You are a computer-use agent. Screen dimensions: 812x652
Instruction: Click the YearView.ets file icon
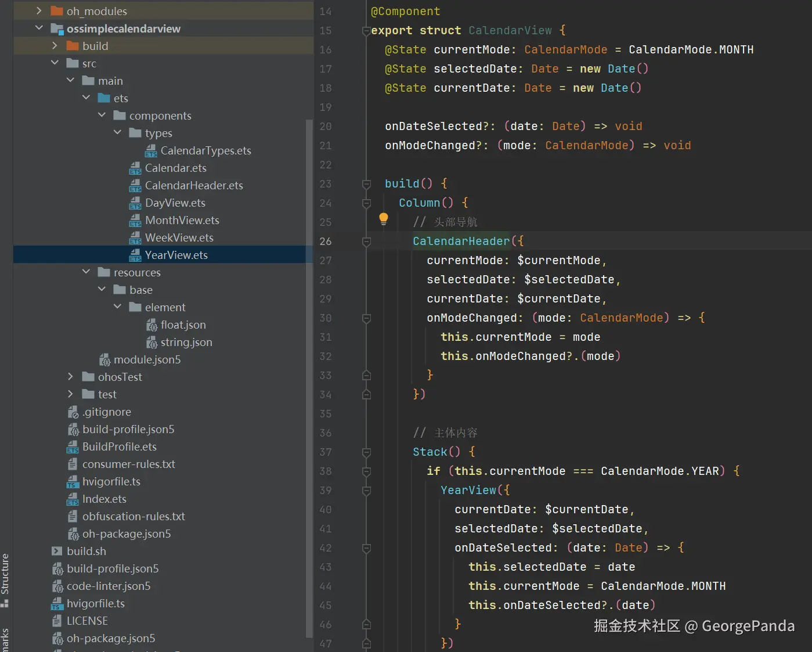point(135,255)
